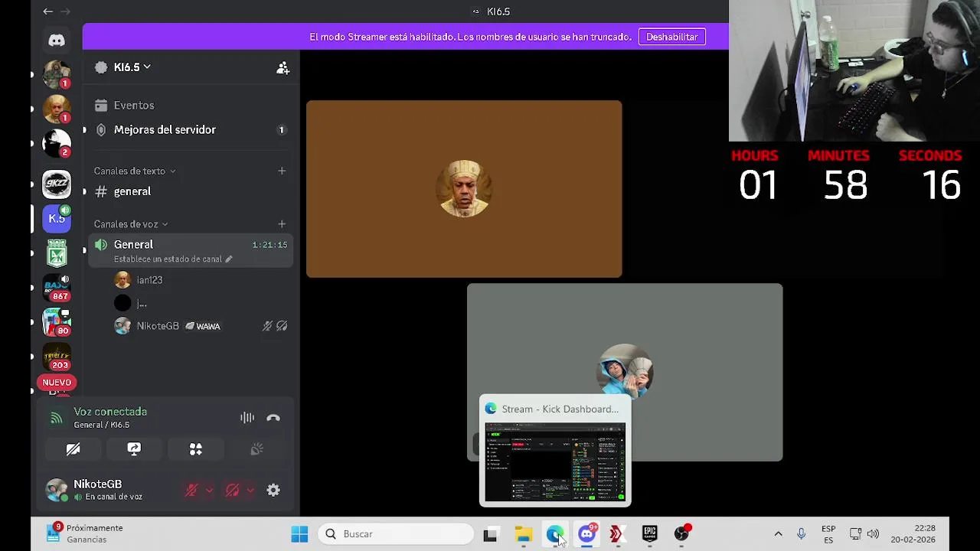Click the voice connection signal icon
Image resolution: width=980 pixels, height=551 pixels.
(56, 418)
